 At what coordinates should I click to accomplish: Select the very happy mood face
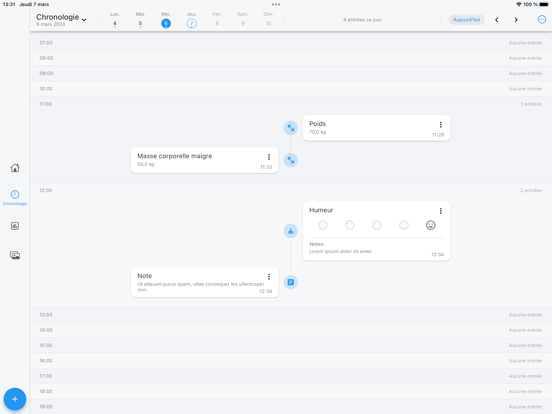coord(431,225)
